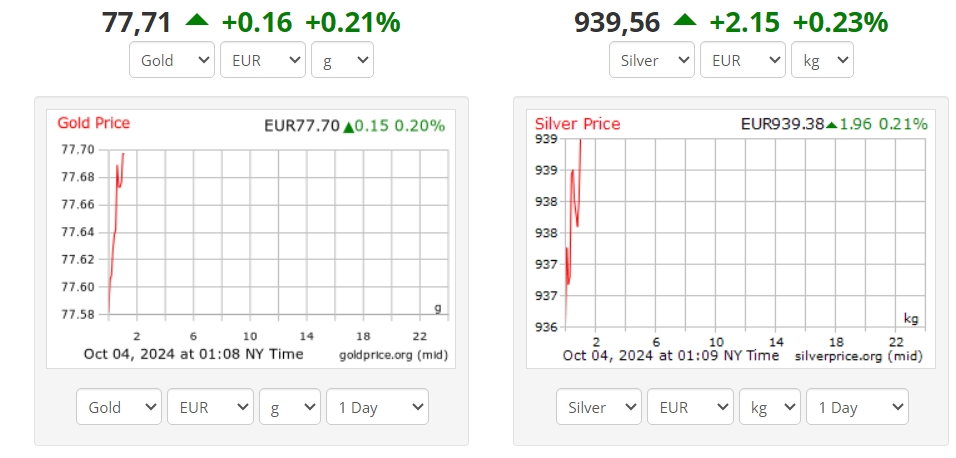956x458 pixels.
Task: Expand Gold selector below the gold chart
Action: 119,407
